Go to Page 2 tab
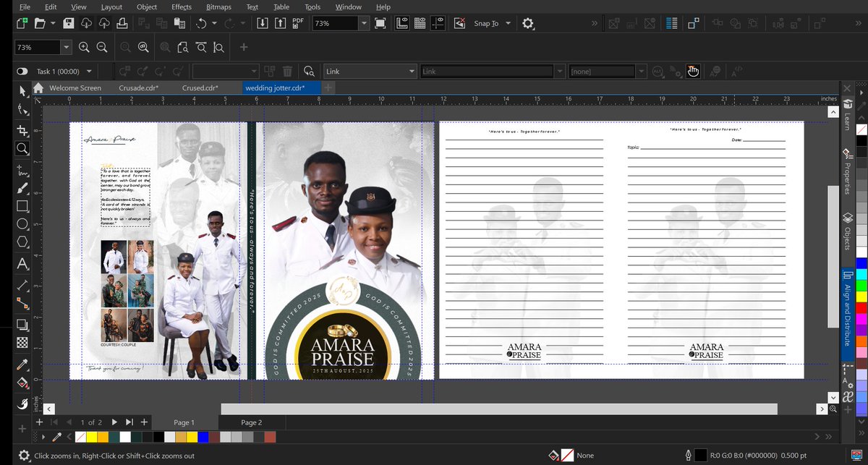This screenshot has width=868, height=465. pyautogui.click(x=251, y=422)
